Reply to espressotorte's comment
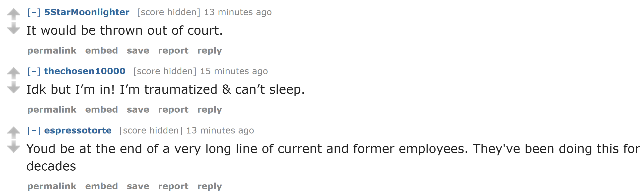 (x=209, y=187)
